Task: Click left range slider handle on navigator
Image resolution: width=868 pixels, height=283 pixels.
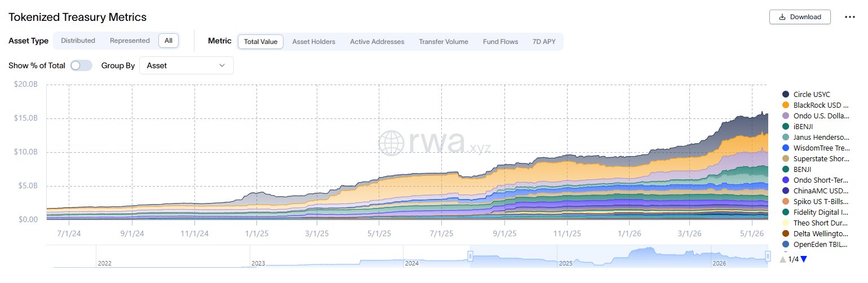Action: (470, 257)
